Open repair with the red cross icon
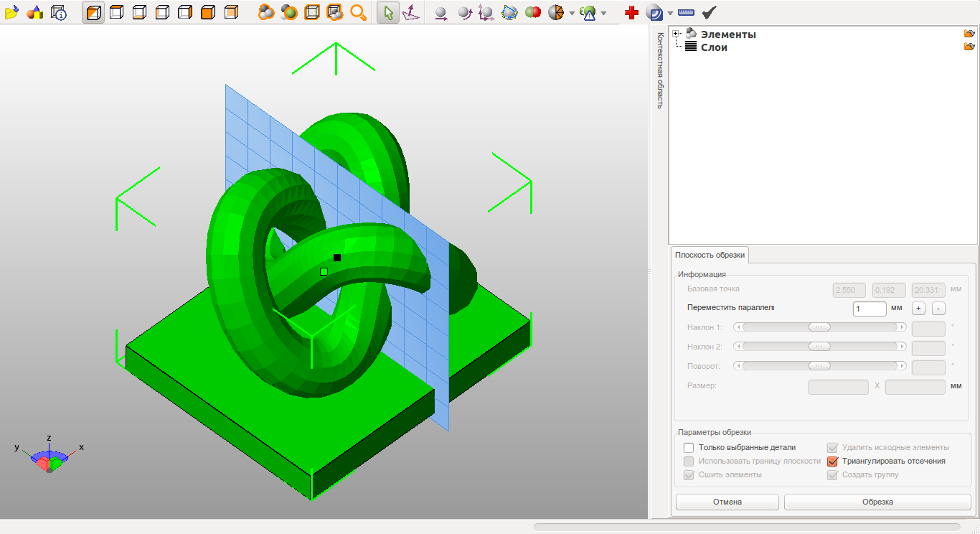This screenshot has height=534, width=980. click(x=631, y=12)
